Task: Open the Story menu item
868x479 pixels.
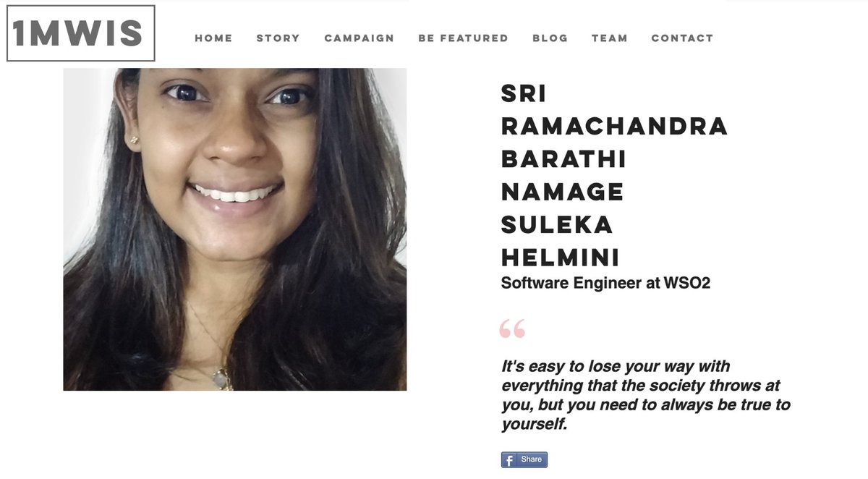Action: (x=278, y=38)
